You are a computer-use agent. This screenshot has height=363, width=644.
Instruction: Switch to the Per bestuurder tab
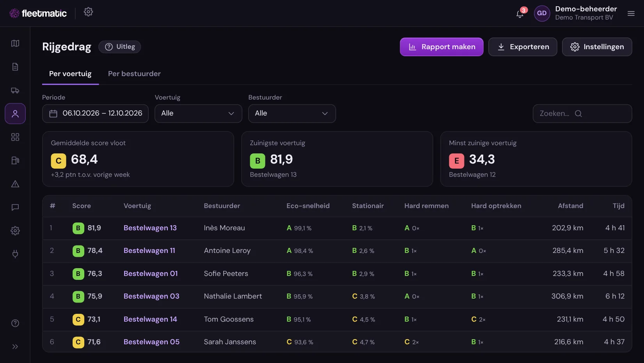point(134,74)
